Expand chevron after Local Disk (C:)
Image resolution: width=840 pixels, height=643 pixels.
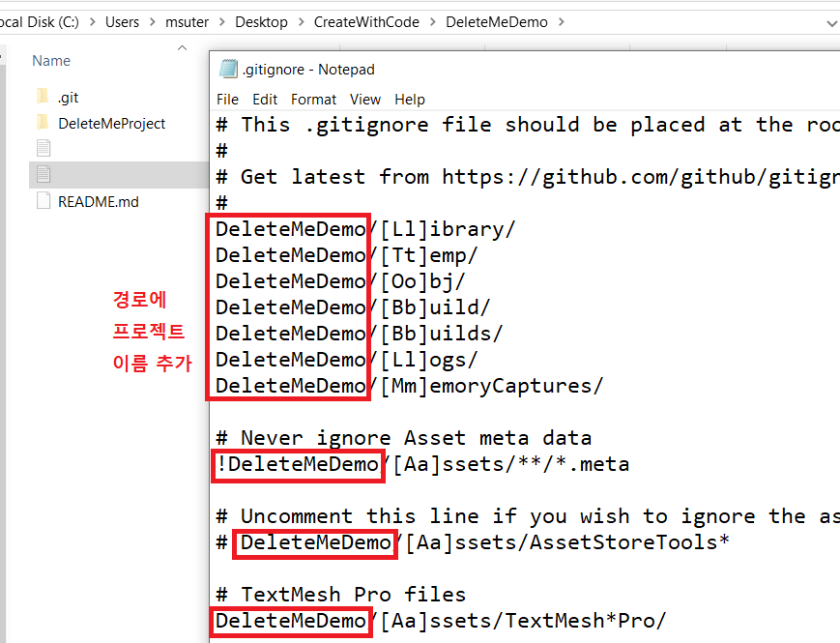92,22
